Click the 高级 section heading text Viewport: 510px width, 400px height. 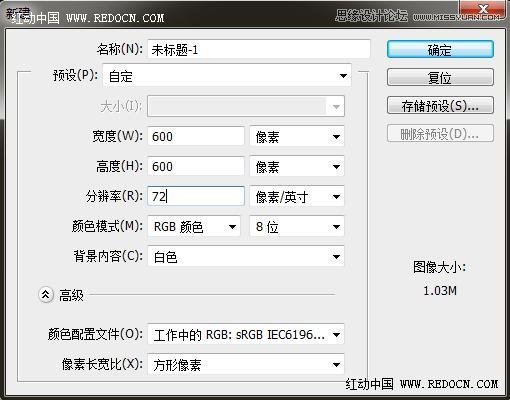pyautogui.click(x=71, y=295)
